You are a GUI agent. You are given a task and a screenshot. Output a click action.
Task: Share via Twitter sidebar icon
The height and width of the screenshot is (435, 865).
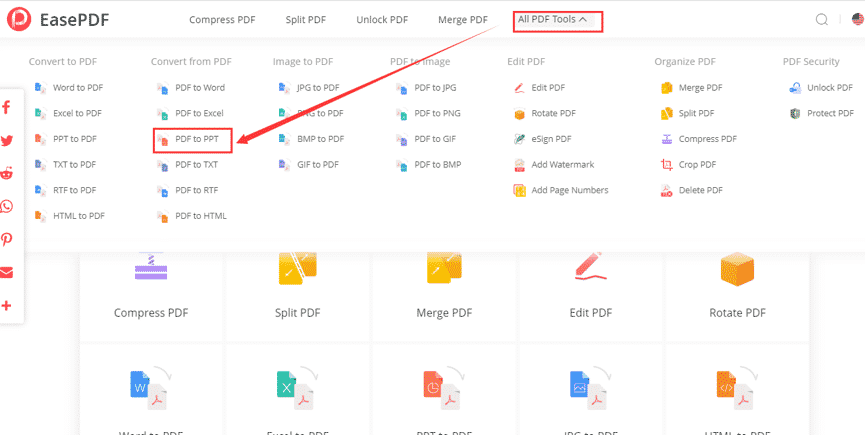7,141
